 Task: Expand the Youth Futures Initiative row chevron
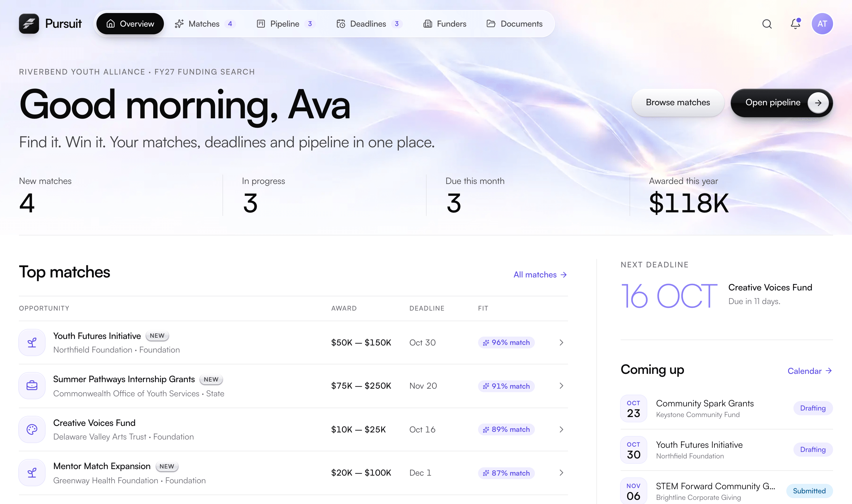tap(561, 342)
